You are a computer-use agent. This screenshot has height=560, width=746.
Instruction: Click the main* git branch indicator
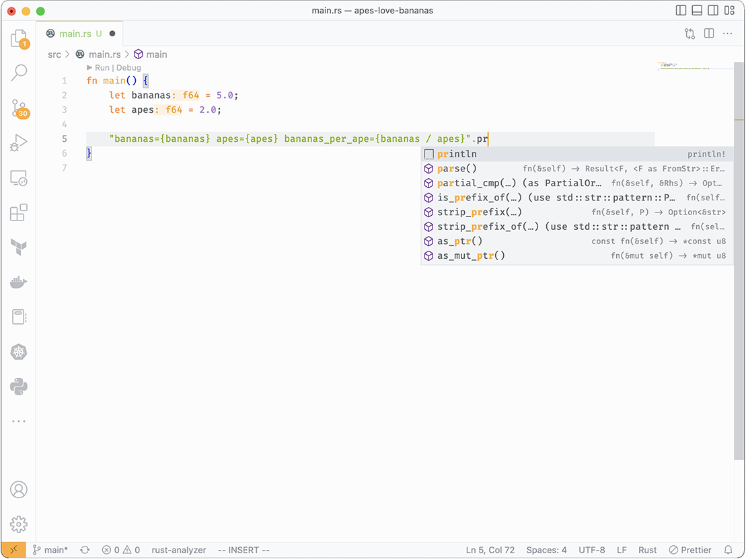(50, 550)
